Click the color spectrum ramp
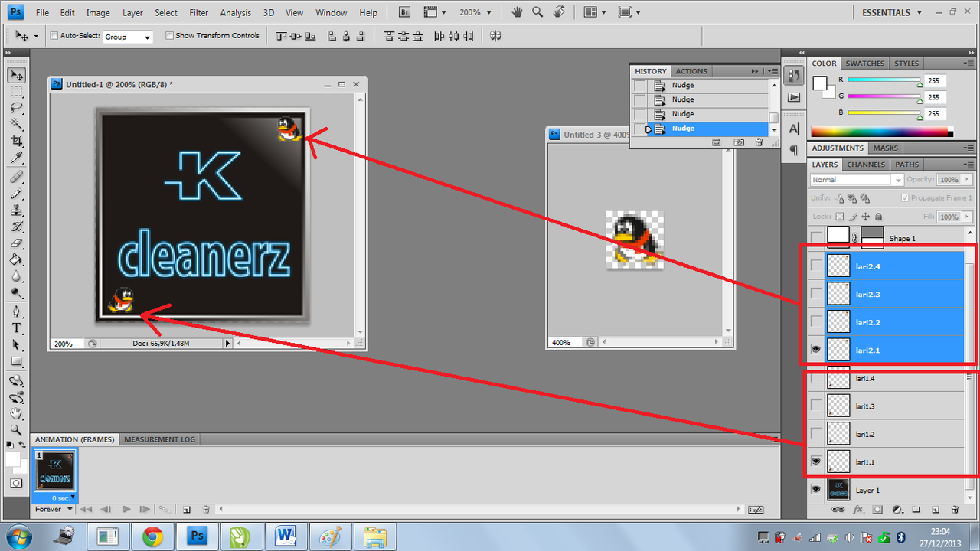The image size is (980, 551). pos(881,132)
